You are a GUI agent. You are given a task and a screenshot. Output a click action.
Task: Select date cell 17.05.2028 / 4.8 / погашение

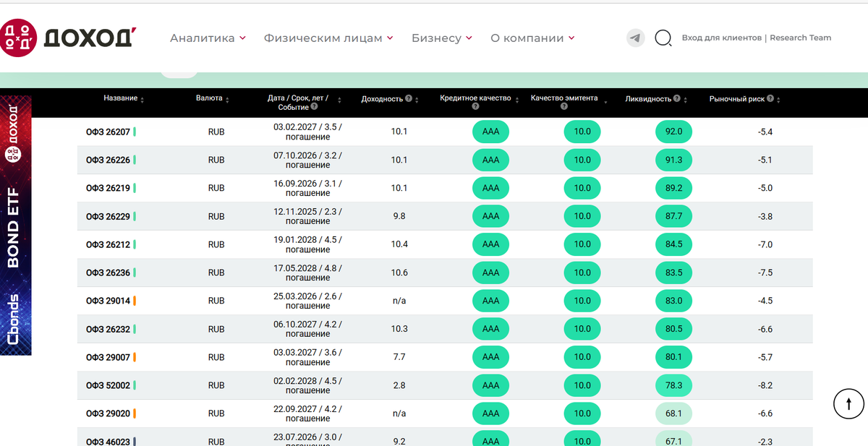(x=307, y=273)
